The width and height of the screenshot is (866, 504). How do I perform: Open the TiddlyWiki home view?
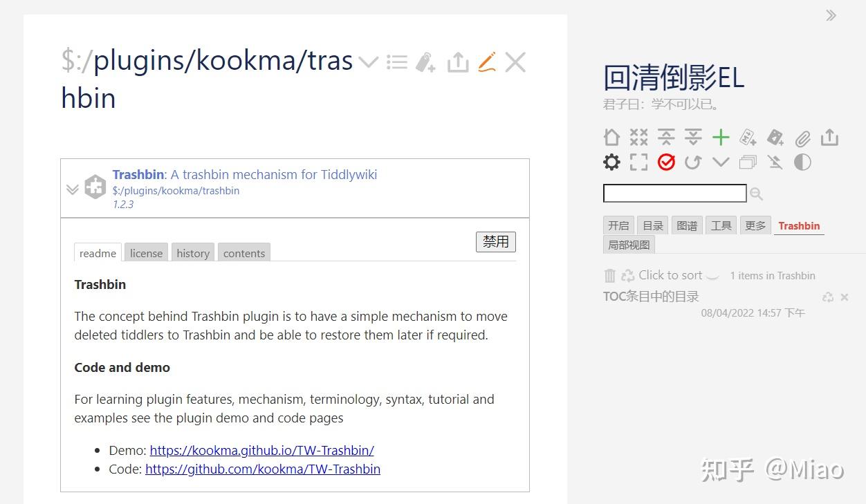pyautogui.click(x=611, y=137)
